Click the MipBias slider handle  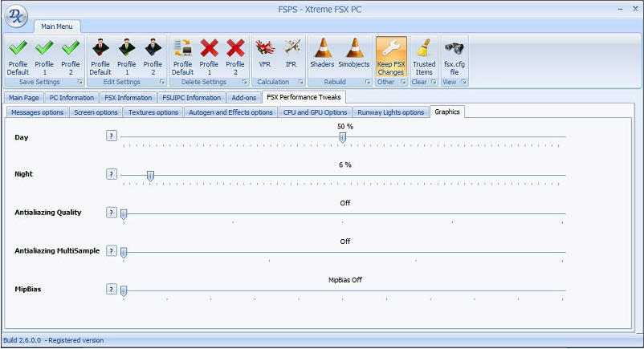124,291
